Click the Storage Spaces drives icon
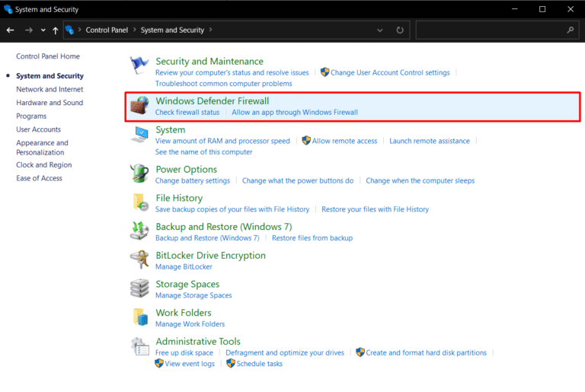 coord(139,288)
